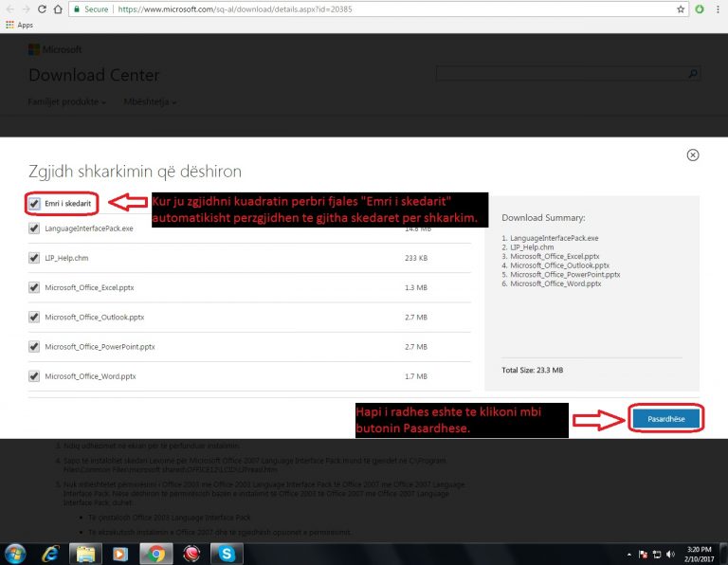
Task: Uncheck Microsoft_Office_PowerPoint.pptx checkbox
Action: (x=34, y=346)
